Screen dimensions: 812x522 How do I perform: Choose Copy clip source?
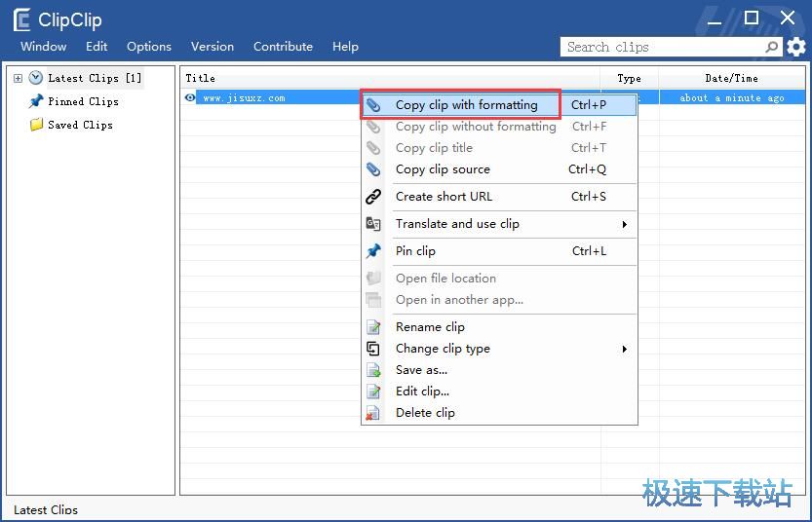pyautogui.click(x=499, y=169)
